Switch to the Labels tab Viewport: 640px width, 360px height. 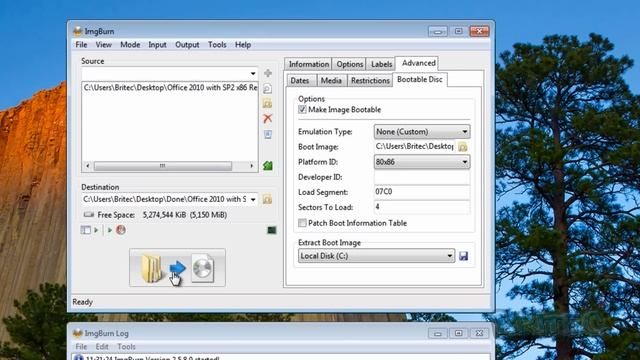tap(381, 64)
